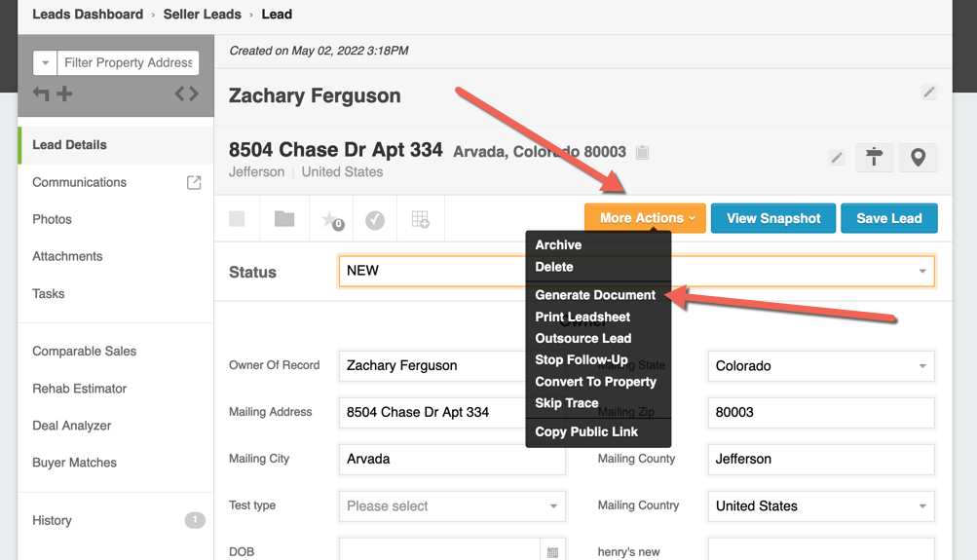Open Communications pop-out icon
This screenshot has width=977, height=560.
click(x=194, y=182)
